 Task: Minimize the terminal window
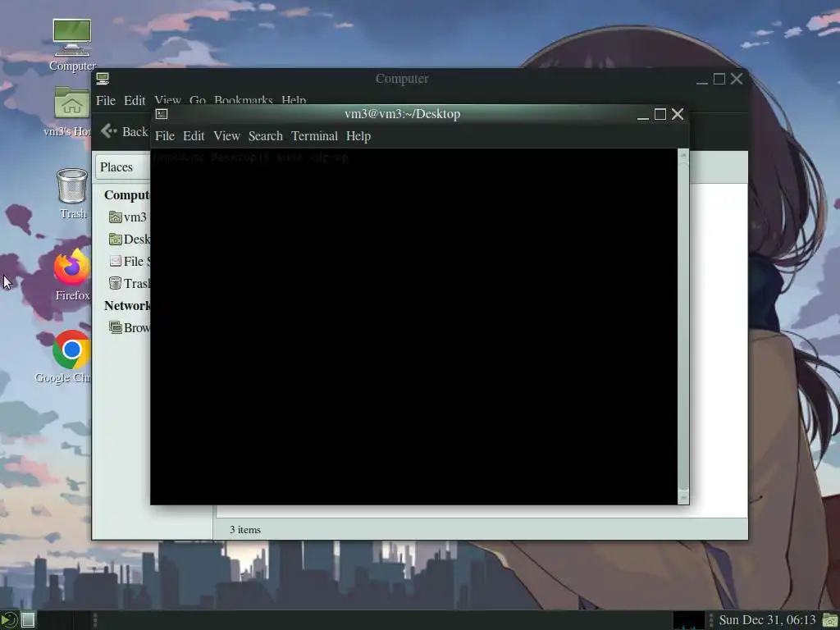643,115
